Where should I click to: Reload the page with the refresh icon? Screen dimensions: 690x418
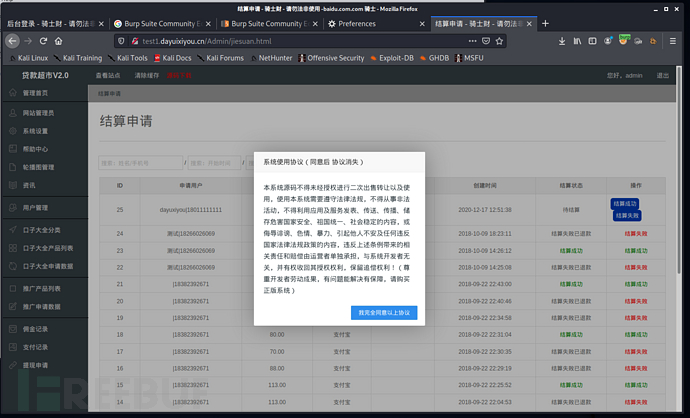pos(43,41)
